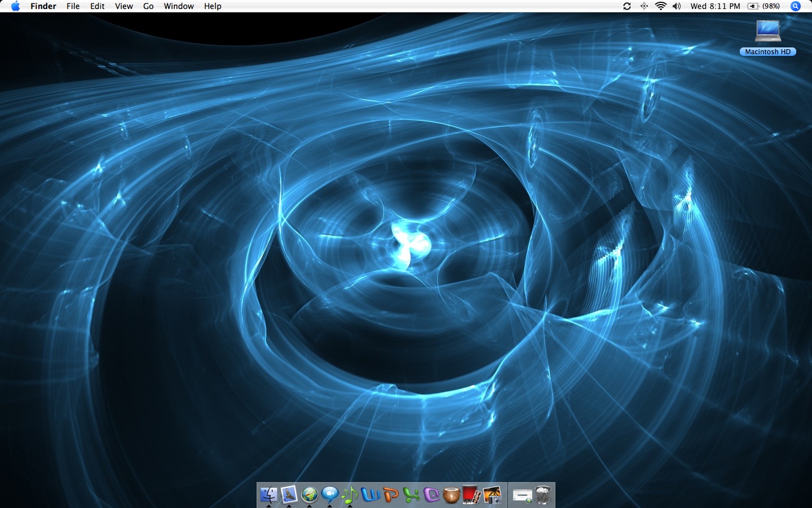Open Finder from the Dock
Image resolution: width=812 pixels, height=508 pixels.
[x=269, y=495]
